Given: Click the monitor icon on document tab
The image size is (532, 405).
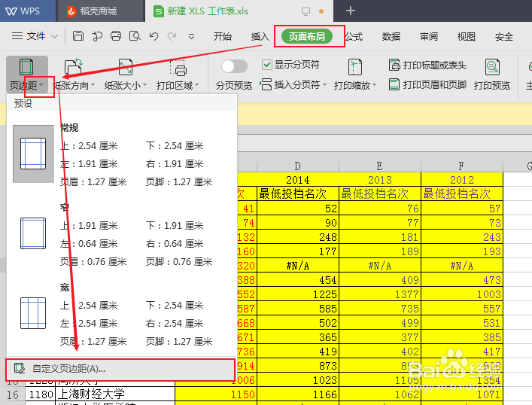Looking at the screenshot, I should (306, 11).
